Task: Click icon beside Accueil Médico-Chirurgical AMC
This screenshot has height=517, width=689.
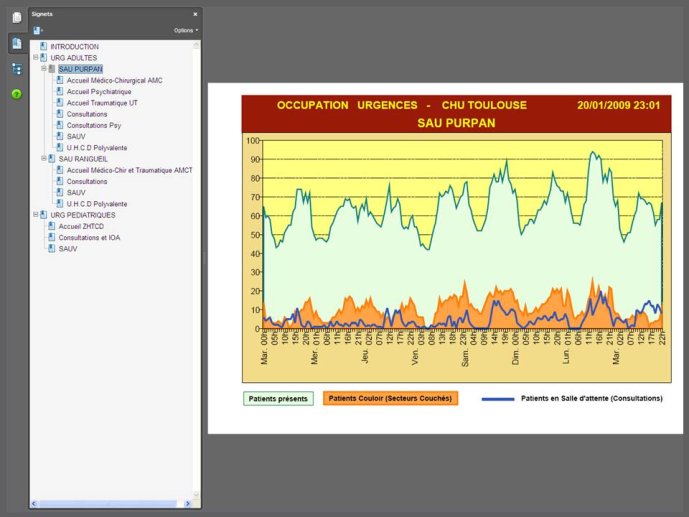Action: pos(60,80)
